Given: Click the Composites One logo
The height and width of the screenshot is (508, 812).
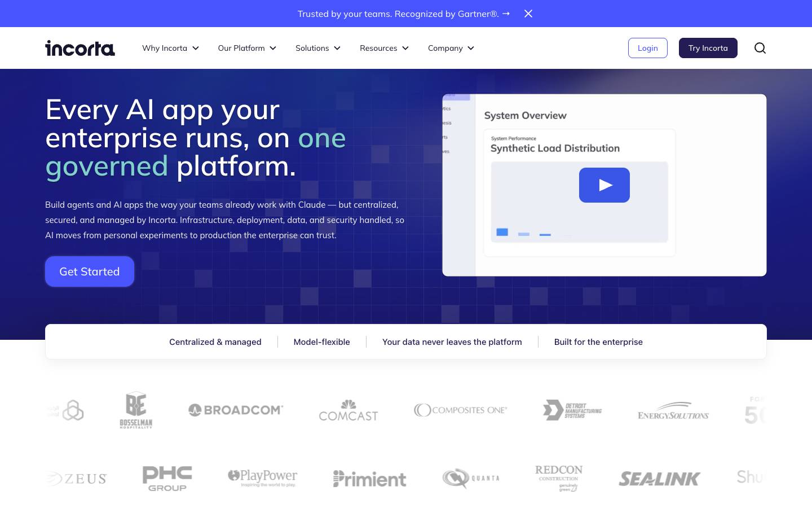Looking at the screenshot, I should click(x=460, y=410).
